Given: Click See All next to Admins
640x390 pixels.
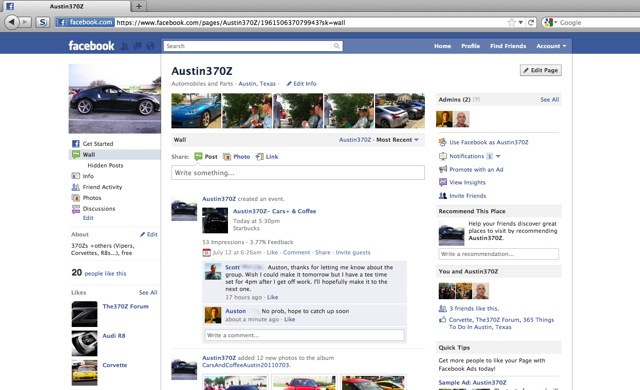Looking at the screenshot, I should 550,100.
